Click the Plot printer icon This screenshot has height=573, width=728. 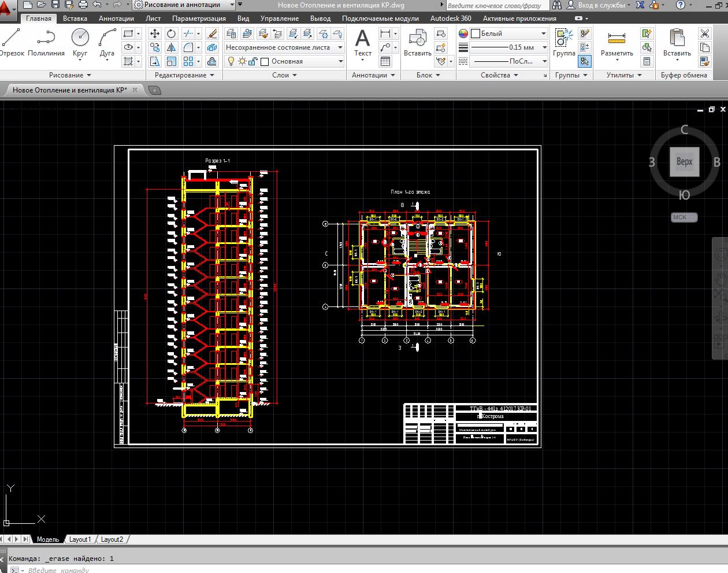click(83, 5)
